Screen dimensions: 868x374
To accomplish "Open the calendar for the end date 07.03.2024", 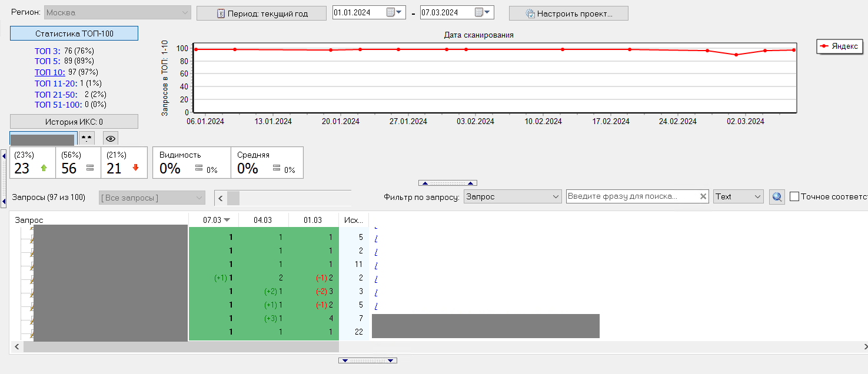I will click(x=483, y=12).
